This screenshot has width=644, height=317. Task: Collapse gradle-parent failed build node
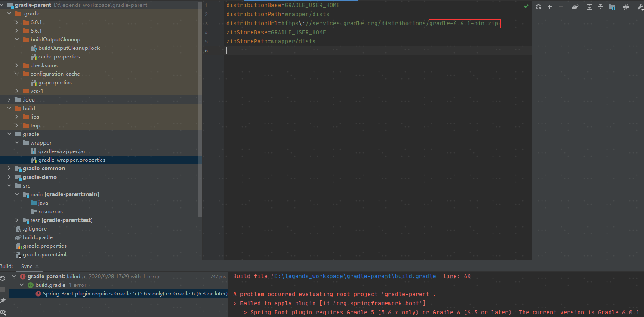(14, 277)
